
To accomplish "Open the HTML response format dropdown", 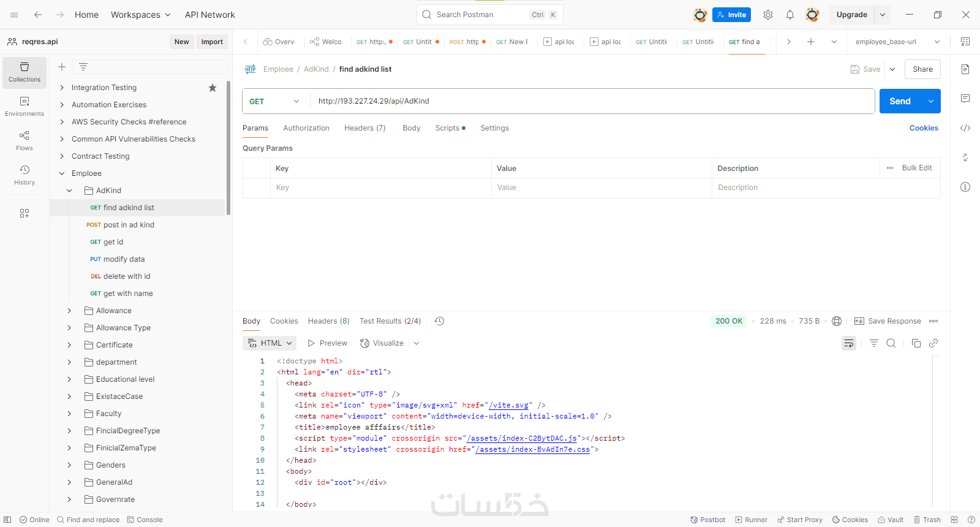I will pyautogui.click(x=269, y=343).
